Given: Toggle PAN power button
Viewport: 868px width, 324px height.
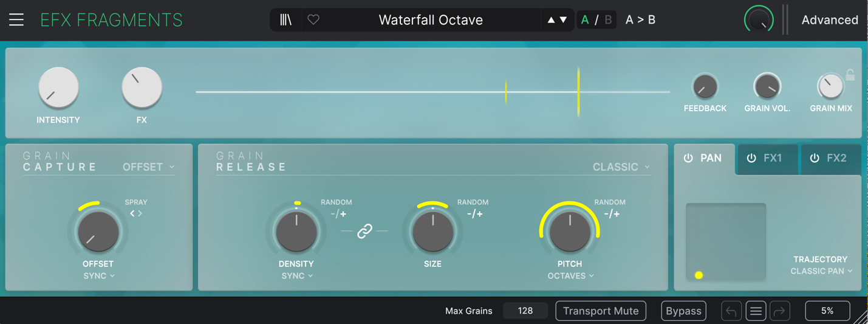Looking at the screenshot, I should point(688,158).
